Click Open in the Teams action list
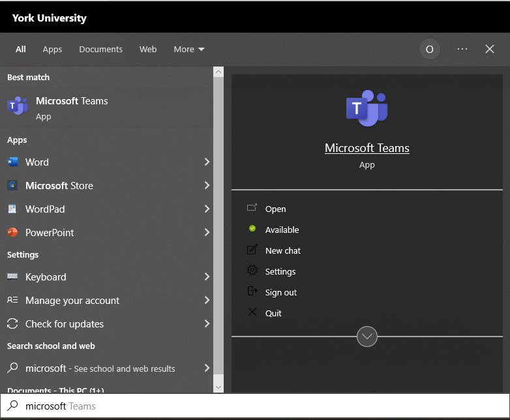This screenshot has width=510, height=420. [x=275, y=209]
